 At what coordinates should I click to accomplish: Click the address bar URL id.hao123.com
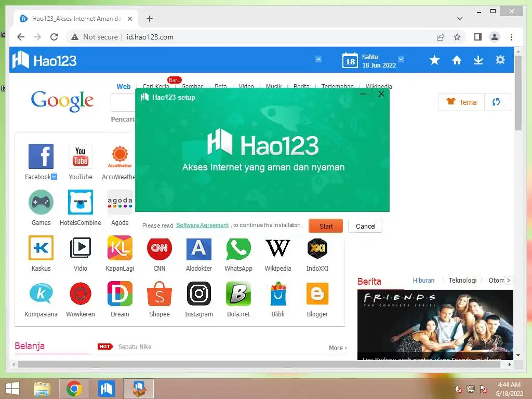pyautogui.click(x=150, y=37)
